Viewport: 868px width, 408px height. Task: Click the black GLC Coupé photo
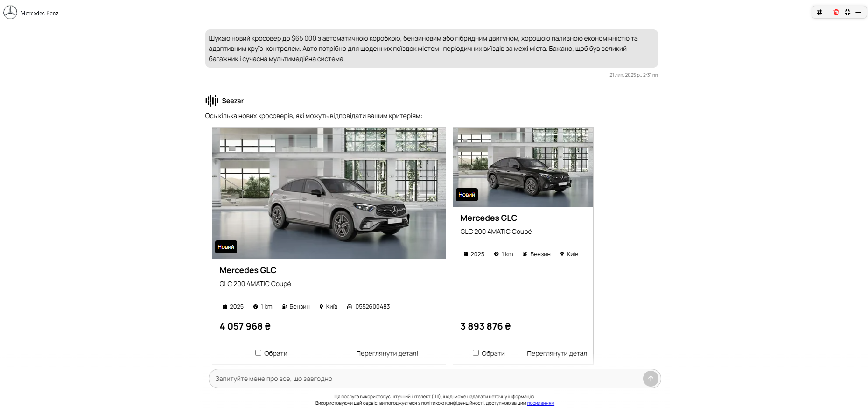(x=523, y=167)
